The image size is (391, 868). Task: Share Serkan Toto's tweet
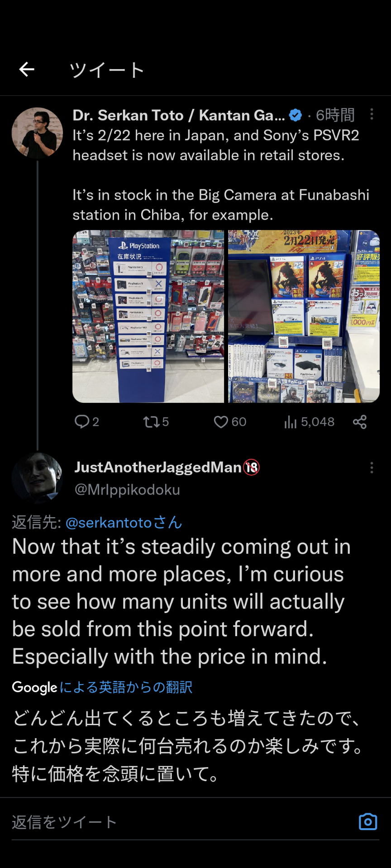pyautogui.click(x=360, y=422)
